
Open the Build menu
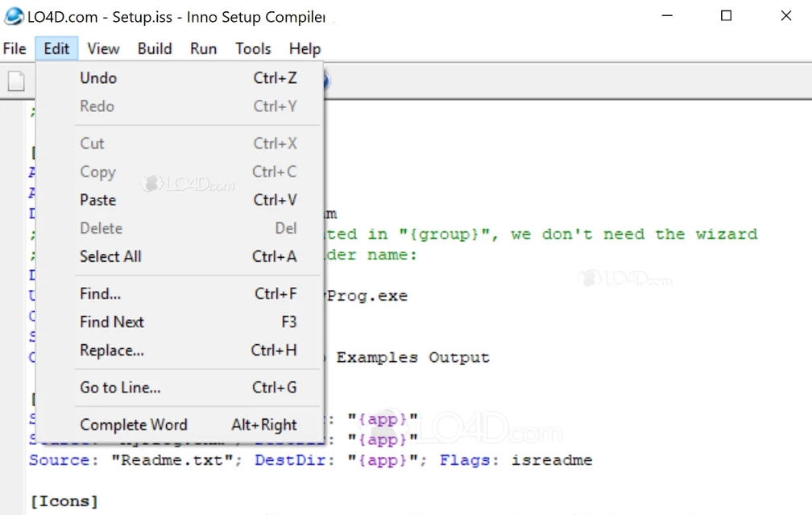155,48
